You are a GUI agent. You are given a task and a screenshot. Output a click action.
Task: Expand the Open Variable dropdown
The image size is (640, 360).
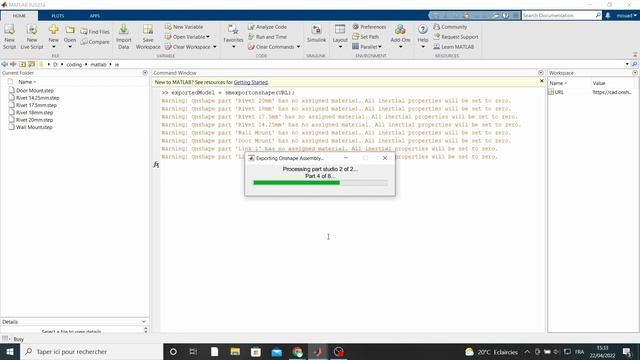click(208, 37)
